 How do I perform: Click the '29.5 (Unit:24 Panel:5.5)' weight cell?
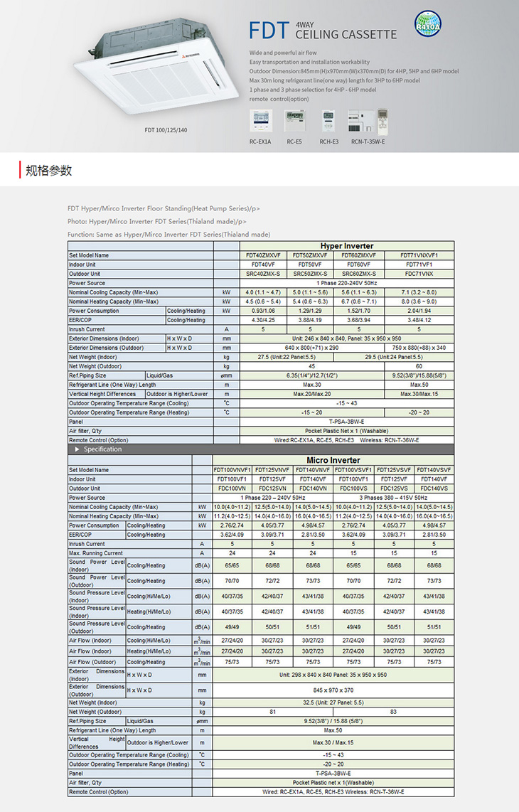(x=394, y=358)
